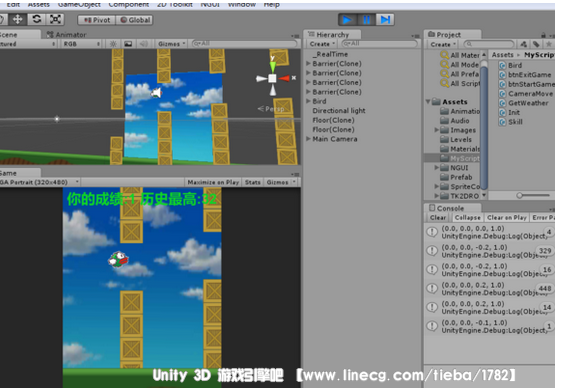Toggle Global handle rotation
The image size is (562, 392).
tap(135, 20)
